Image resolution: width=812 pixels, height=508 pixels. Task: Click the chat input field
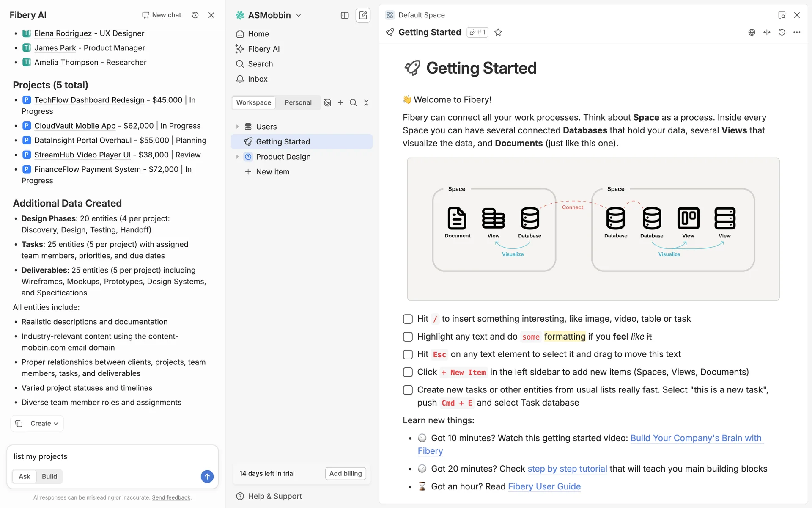106,456
